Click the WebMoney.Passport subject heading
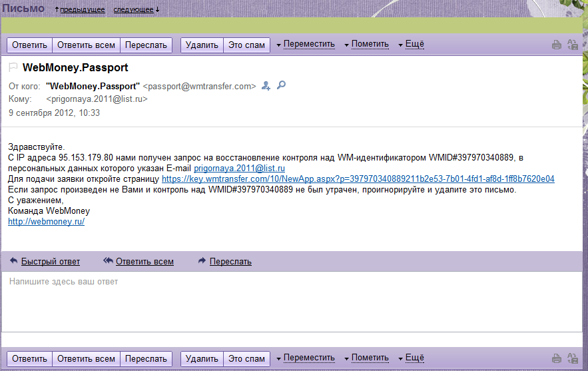This screenshot has height=371, width=588. click(x=75, y=67)
